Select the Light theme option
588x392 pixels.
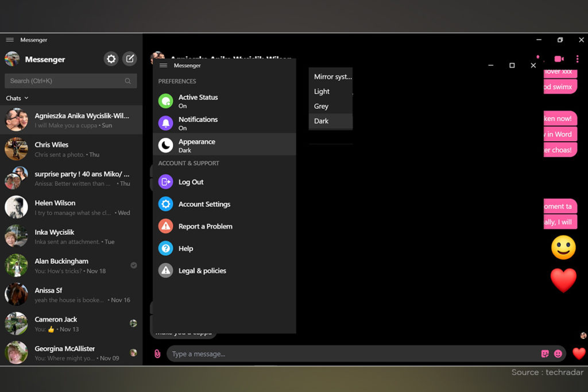[x=331, y=91]
